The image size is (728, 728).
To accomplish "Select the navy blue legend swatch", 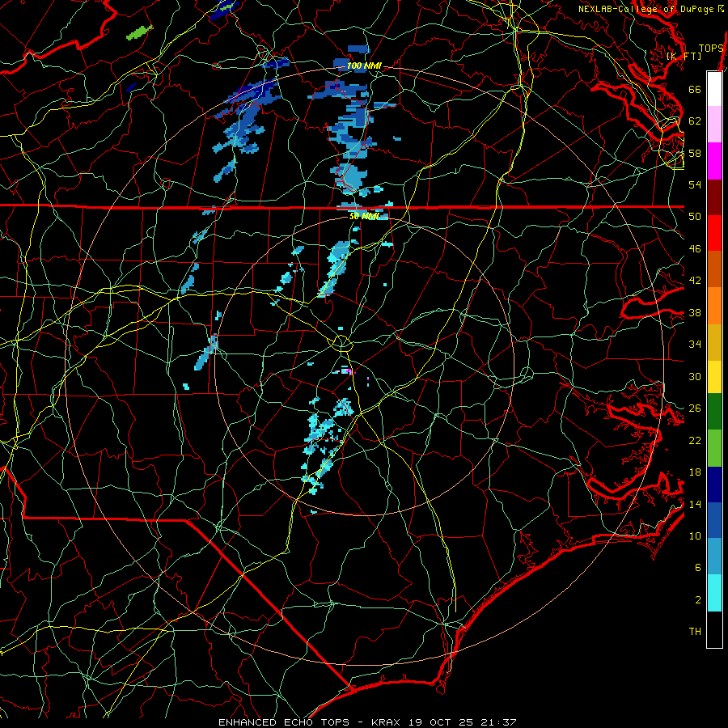I will click(714, 485).
